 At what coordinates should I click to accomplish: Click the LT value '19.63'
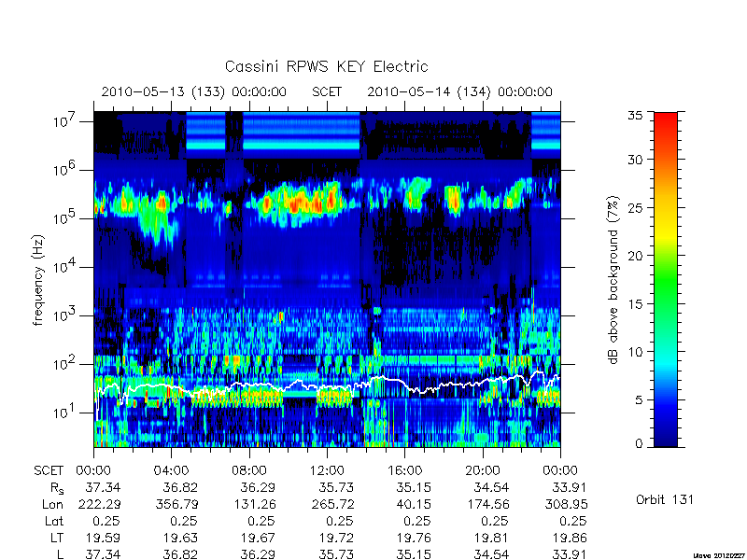(180, 538)
